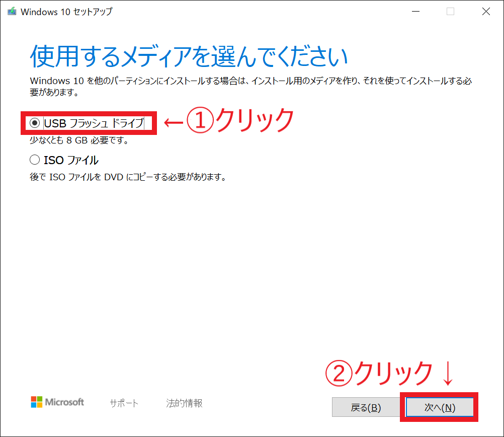Minimize the Windows 10 setup window
This screenshot has width=504, height=437.
point(415,12)
